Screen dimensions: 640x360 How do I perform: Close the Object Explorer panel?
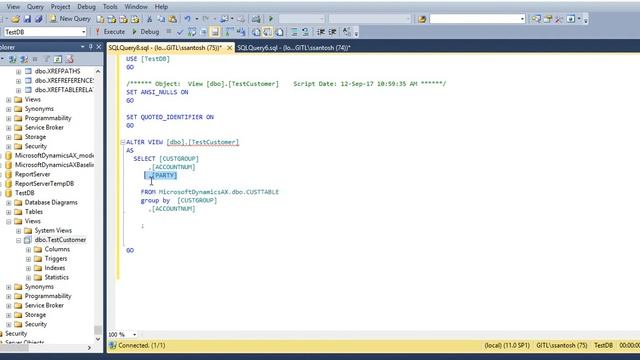click(99, 47)
